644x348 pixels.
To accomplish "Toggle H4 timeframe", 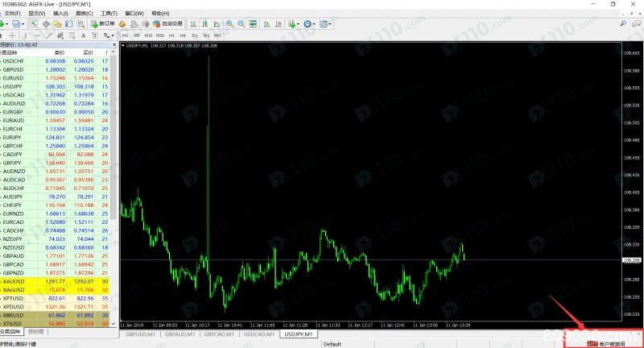I will click(x=183, y=35).
